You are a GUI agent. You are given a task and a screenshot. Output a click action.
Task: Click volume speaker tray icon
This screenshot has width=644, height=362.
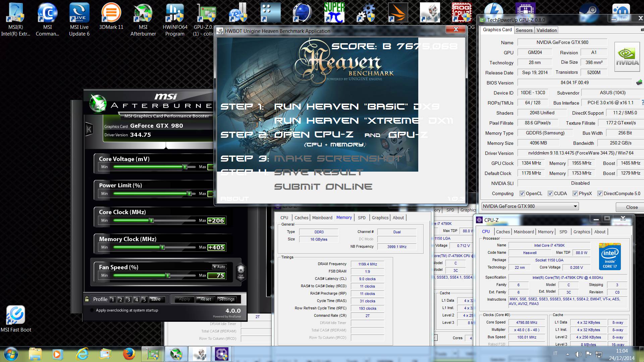578,354
